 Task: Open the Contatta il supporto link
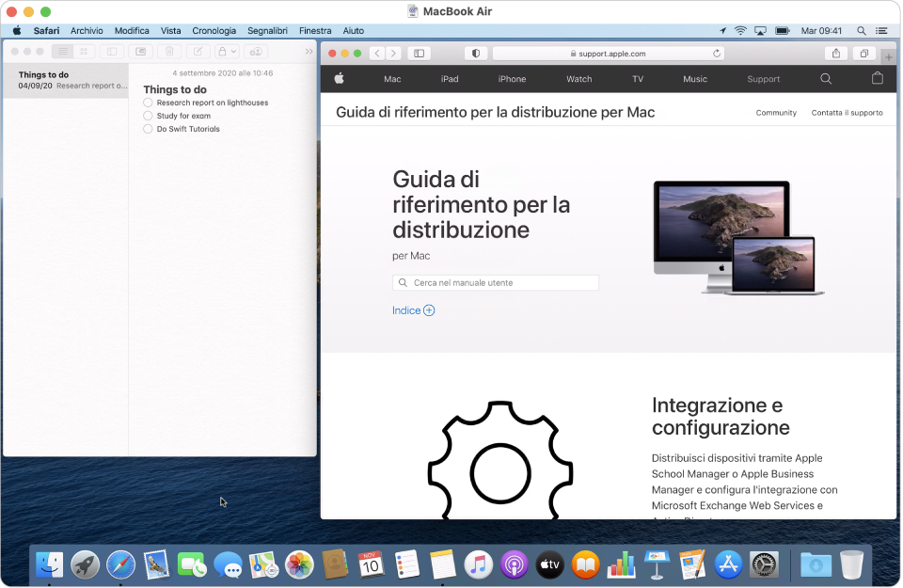click(x=847, y=113)
